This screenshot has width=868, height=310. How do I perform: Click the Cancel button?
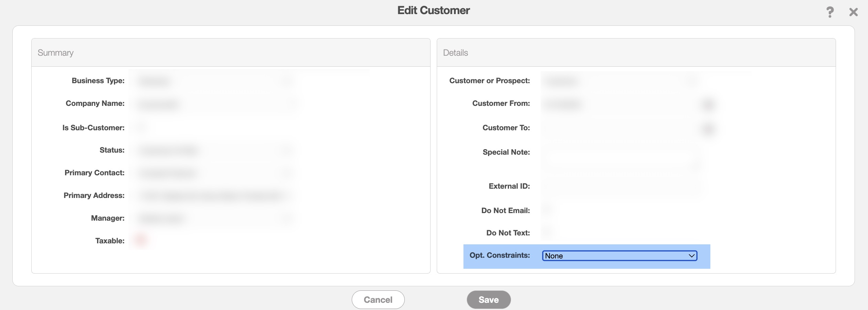378,299
